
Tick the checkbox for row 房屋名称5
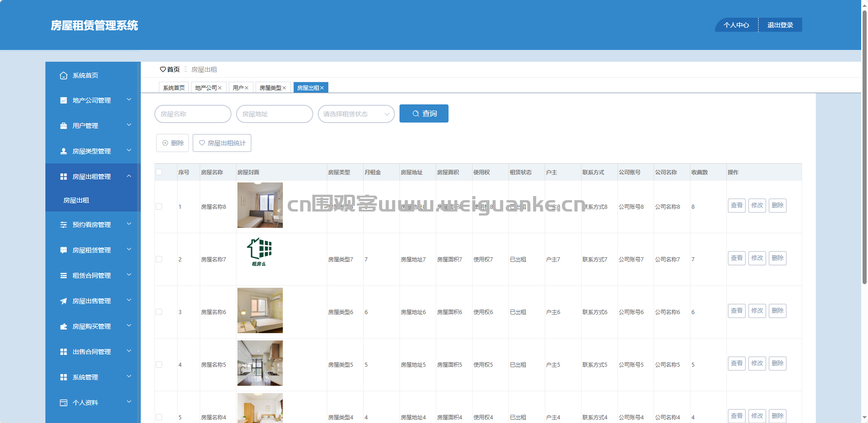159,364
